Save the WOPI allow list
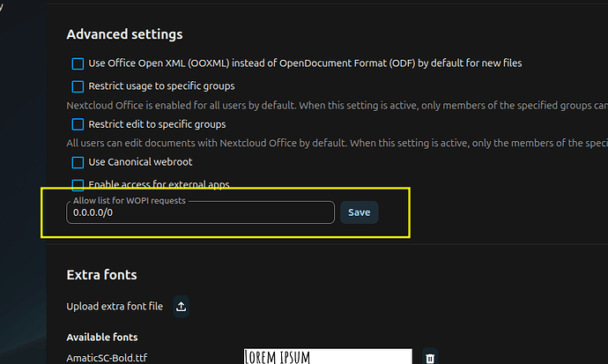This screenshot has height=364, width=608. (x=359, y=212)
